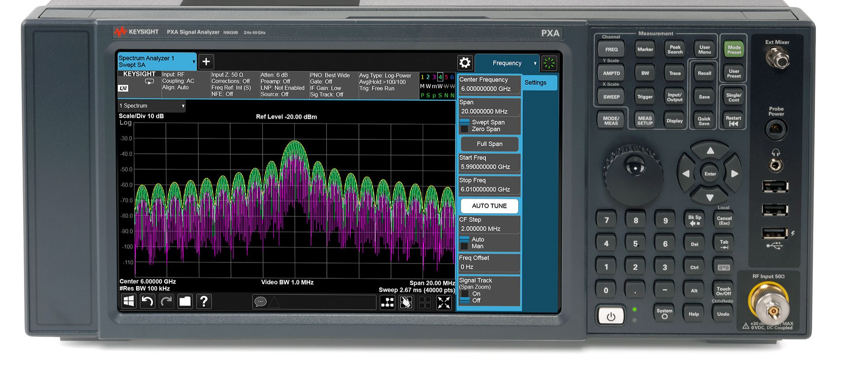Edit the CF Step value field
868x373 pixels.
coord(489,229)
